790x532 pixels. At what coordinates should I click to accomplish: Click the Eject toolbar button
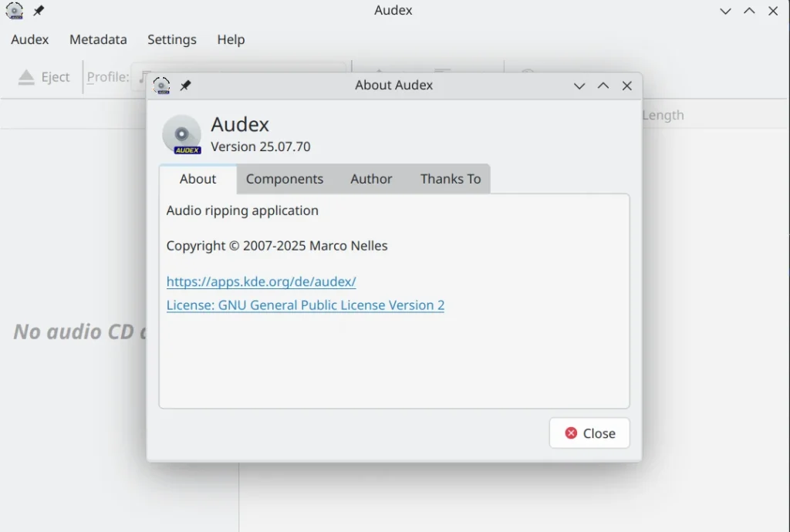click(x=44, y=77)
